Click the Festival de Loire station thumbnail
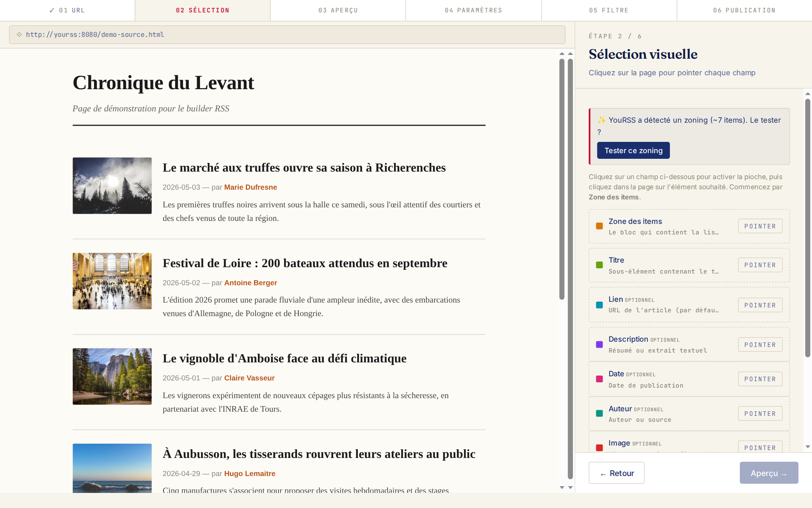Image resolution: width=812 pixels, height=508 pixels. [x=112, y=281]
